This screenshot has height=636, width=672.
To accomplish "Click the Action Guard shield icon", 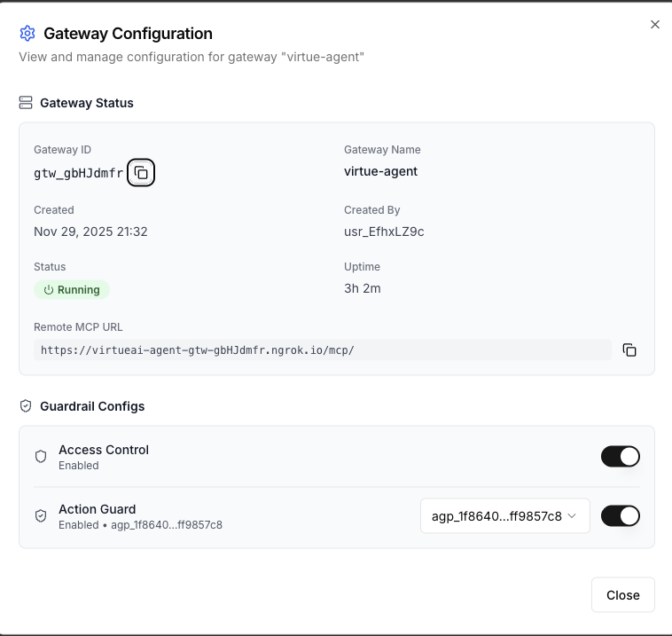I will [41, 515].
